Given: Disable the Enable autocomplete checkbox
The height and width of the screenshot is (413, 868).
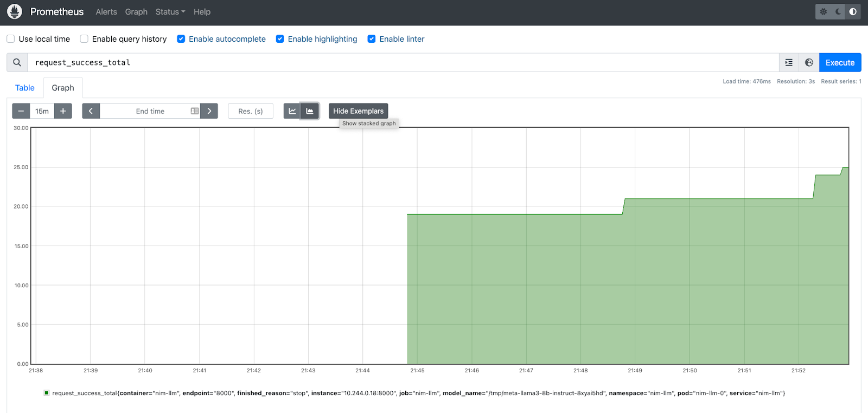Looking at the screenshot, I should pyautogui.click(x=181, y=39).
